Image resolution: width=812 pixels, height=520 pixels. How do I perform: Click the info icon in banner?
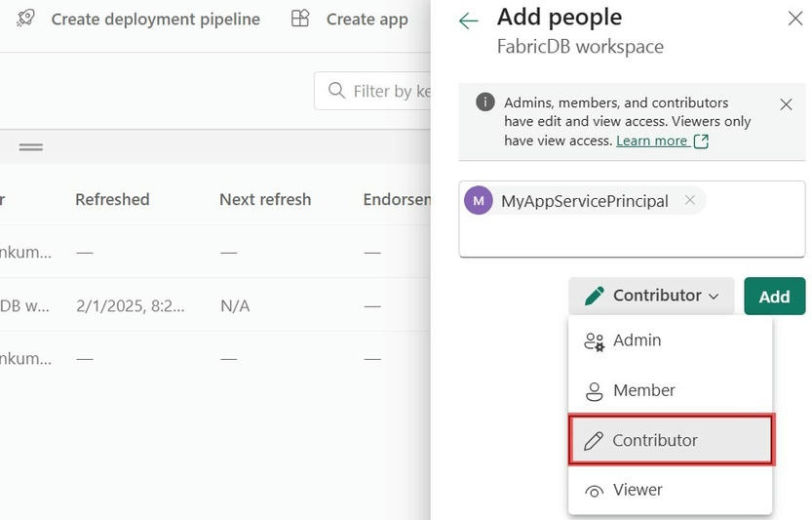point(484,103)
